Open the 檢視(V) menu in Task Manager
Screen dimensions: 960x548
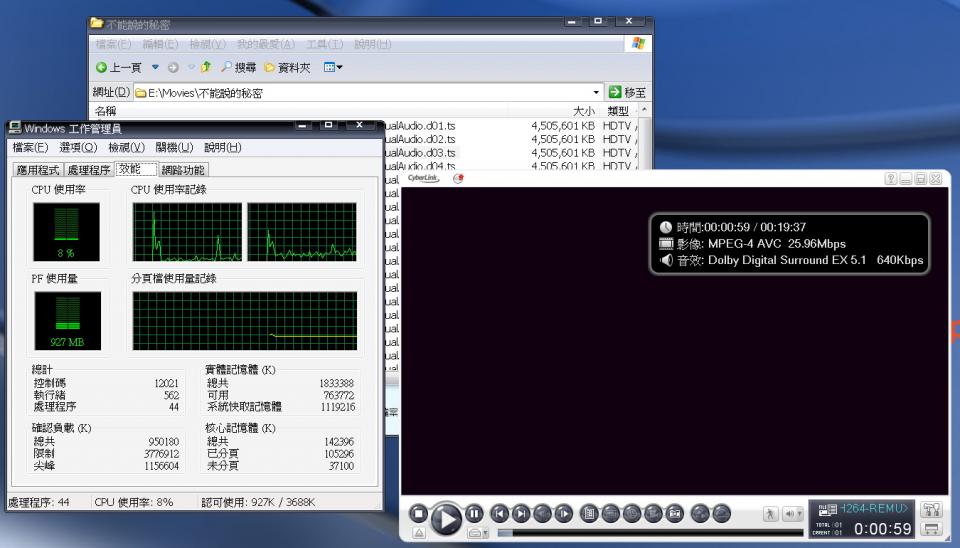(x=126, y=147)
